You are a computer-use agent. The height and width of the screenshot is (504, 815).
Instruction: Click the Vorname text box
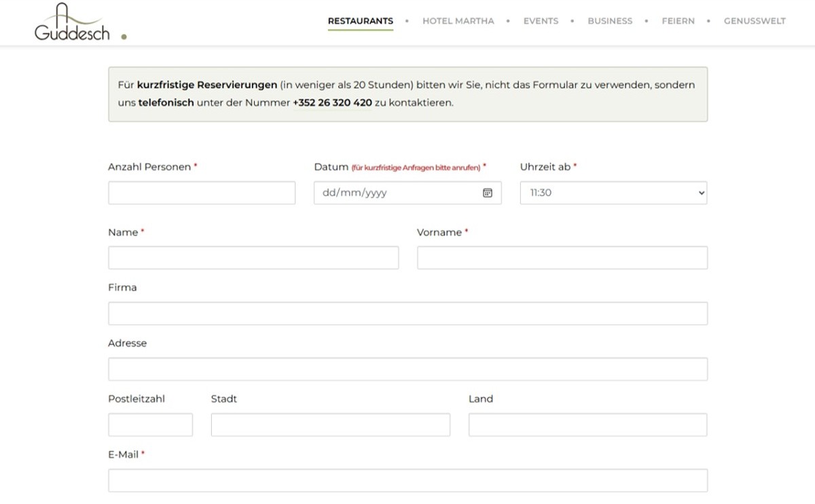(562, 257)
